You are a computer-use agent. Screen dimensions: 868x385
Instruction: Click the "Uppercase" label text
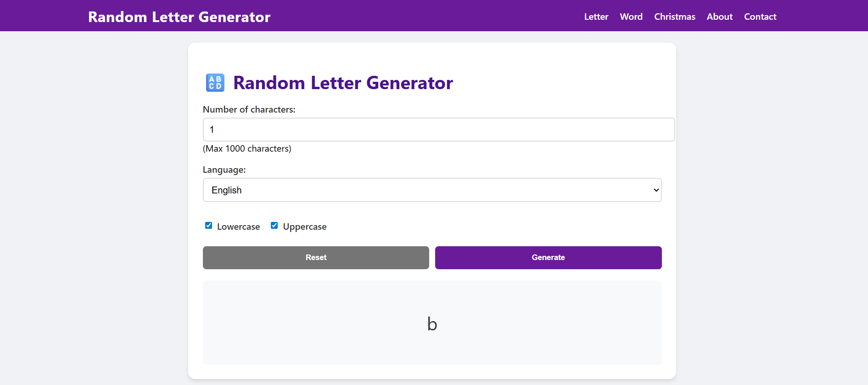pos(304,227)
